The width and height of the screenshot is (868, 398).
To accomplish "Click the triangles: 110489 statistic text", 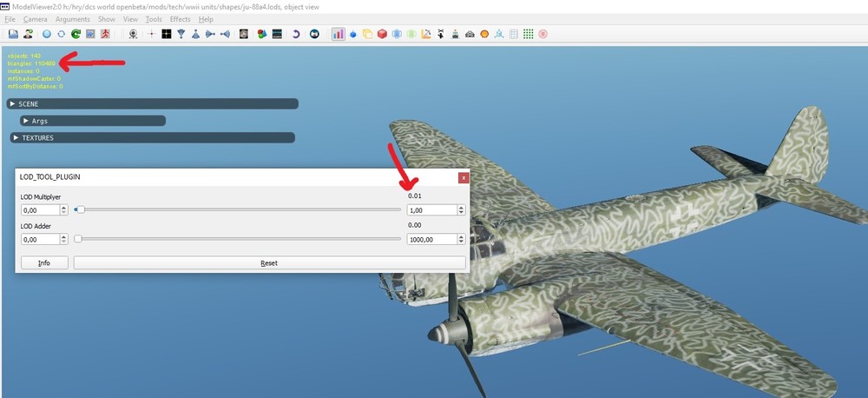I will [x=31, y=63].
